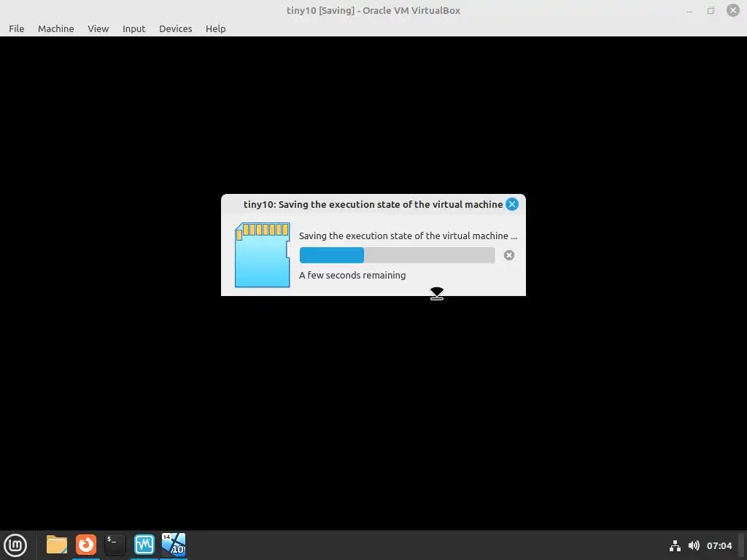Close the tiny10 saving dialog

[512, 204]
